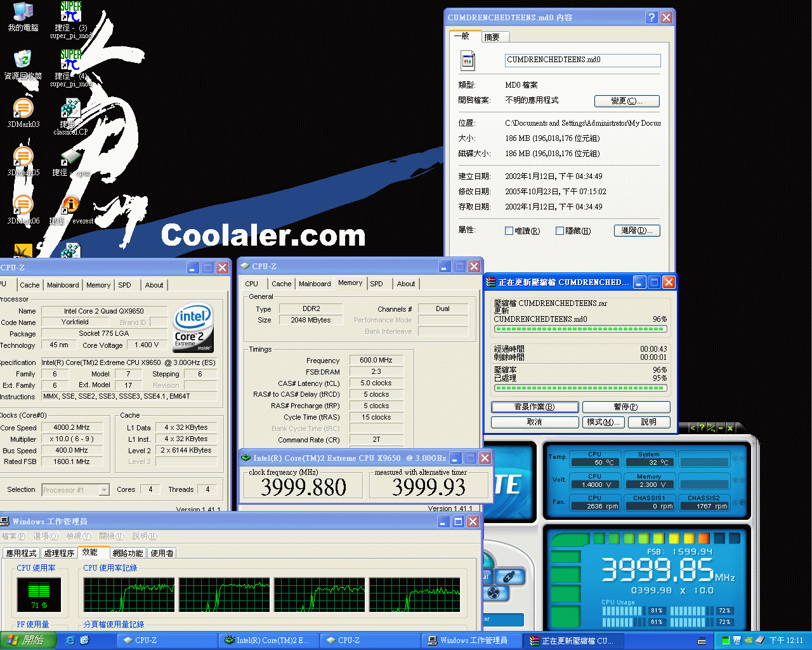Open the 檔案(F) menu in Task Manager
The width and height of the screenshot is (812, 650).
[x=13, y=536]
